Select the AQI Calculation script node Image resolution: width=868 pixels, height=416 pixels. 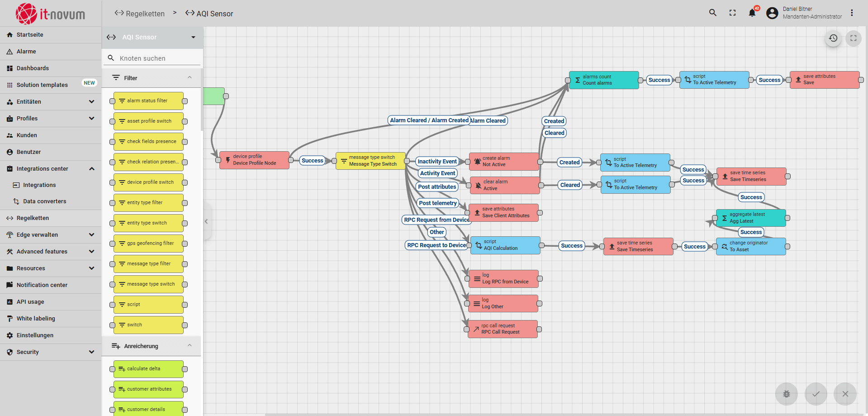pyautogui.click(x=505, y=245)
